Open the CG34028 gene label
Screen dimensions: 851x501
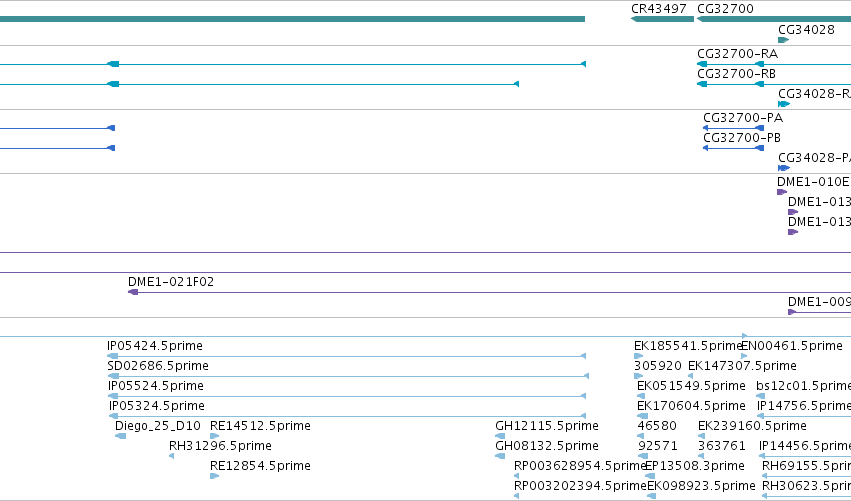point(806,30)
